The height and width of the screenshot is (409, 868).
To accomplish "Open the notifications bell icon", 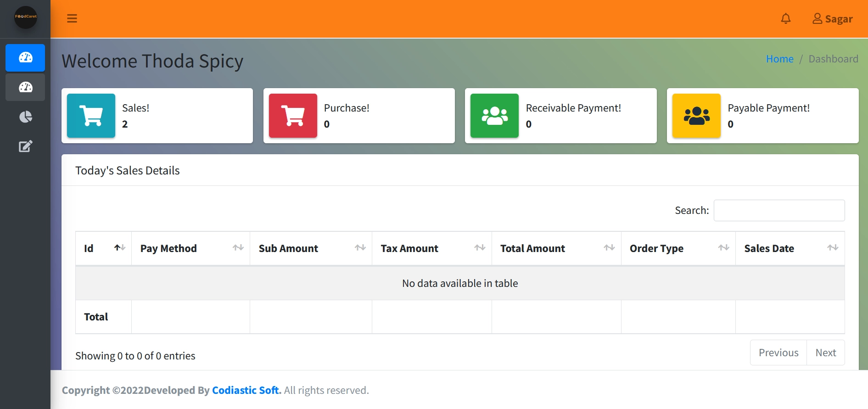I will (x=785, y=18).
